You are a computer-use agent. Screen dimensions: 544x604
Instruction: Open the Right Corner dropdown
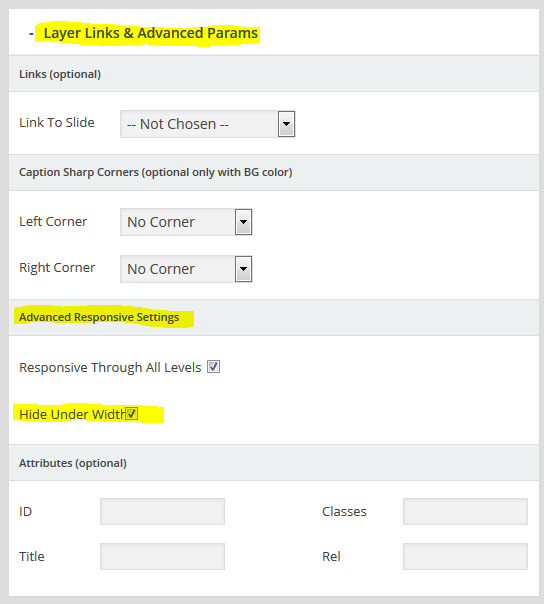point(186,269)
